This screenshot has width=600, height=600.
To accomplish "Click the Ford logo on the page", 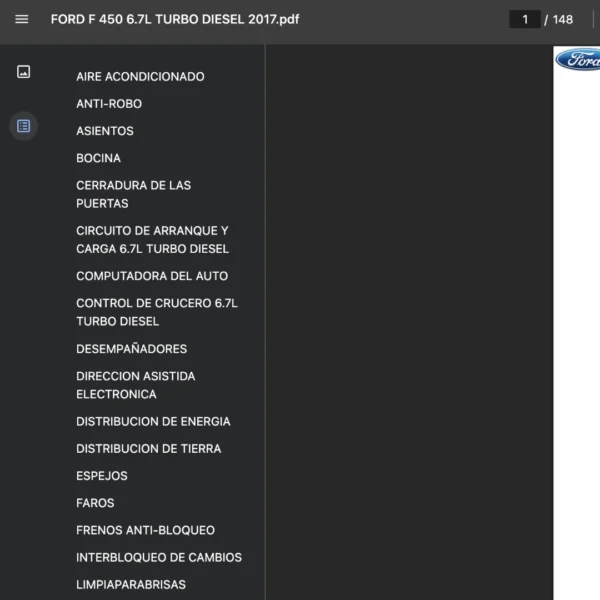I will coord(578,59).
